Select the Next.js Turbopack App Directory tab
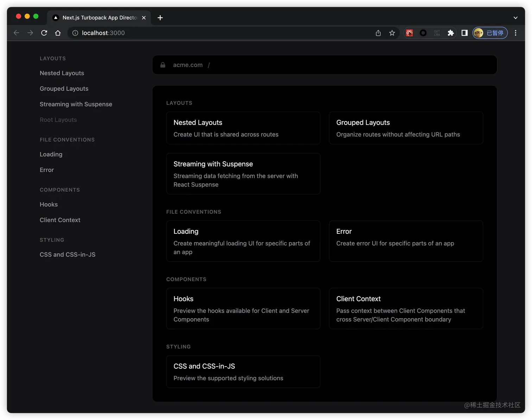Screen dimensions: 532x420 coord(98,18)
